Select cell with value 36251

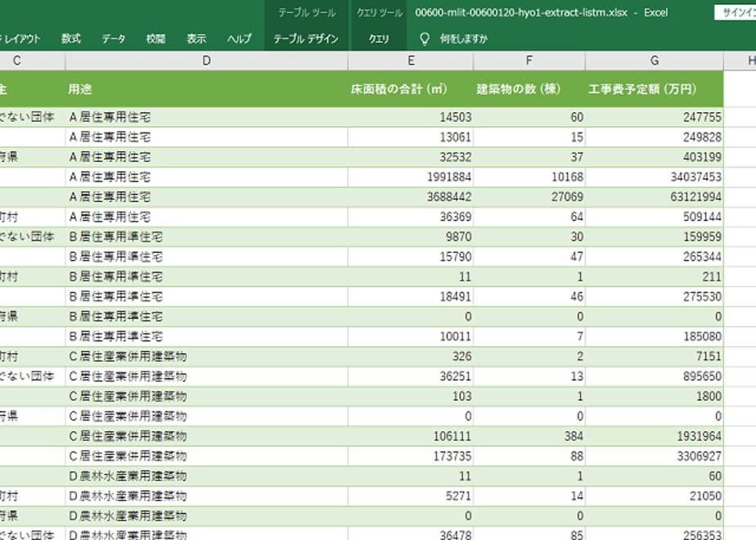pyautogui.click(x=410, y=376)
